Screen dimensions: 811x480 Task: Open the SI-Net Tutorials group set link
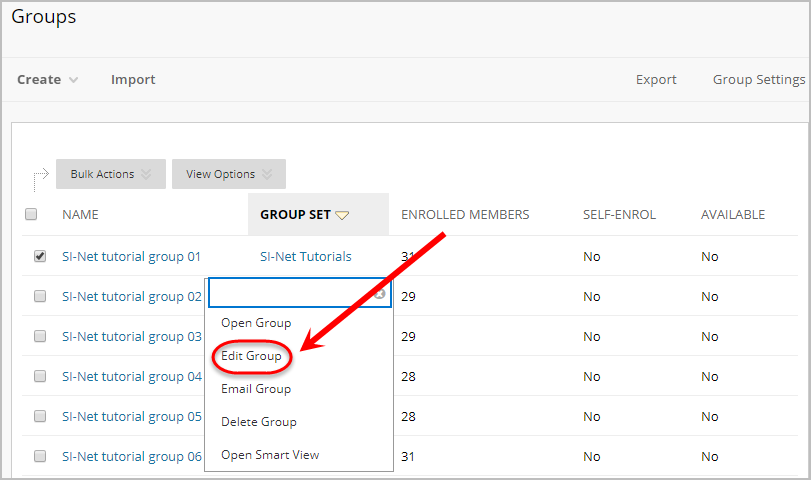click(x=306, y=257)
